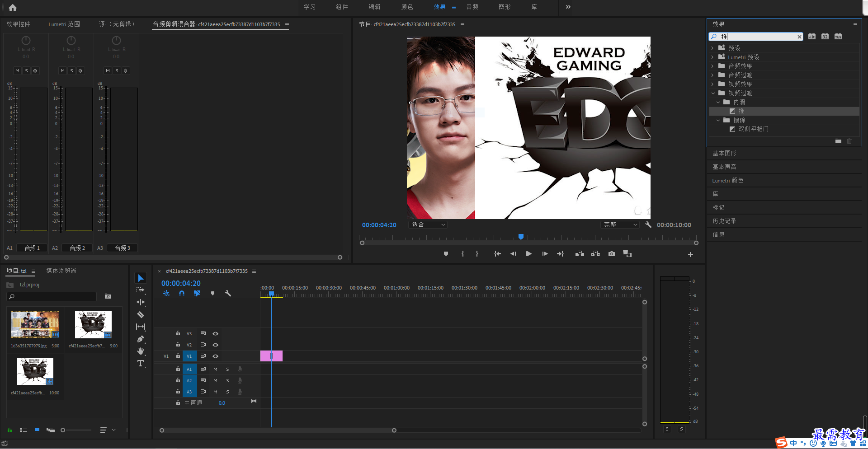Open 历史记录 panel
This screenshot has width=868, height=449.
[724, 221]
